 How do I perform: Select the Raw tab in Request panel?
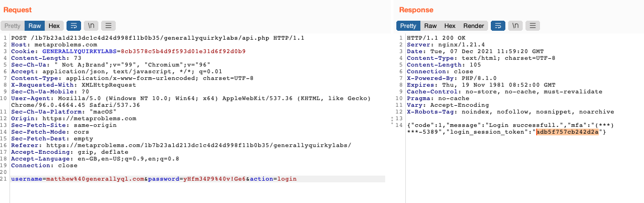point(35,26)
